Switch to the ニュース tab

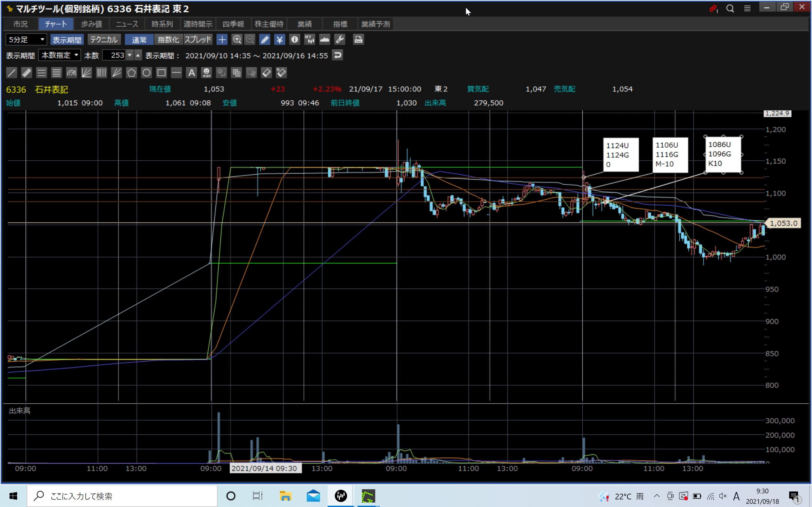point(127,24)
